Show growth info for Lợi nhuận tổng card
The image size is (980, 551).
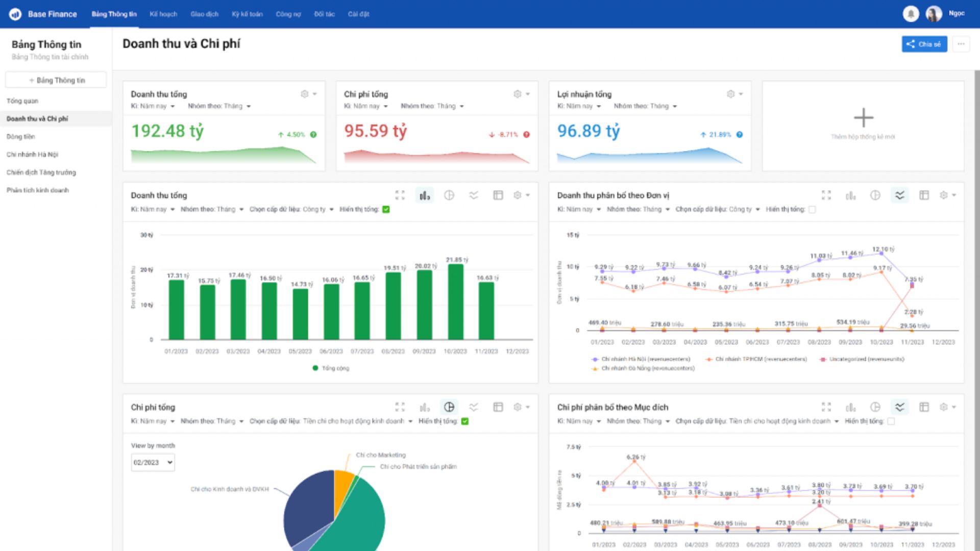pos(740,135)
